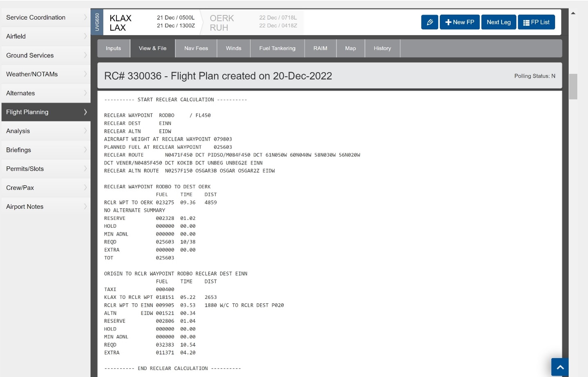
Task: Open the RAIM tab
Action: click(320, 48)
